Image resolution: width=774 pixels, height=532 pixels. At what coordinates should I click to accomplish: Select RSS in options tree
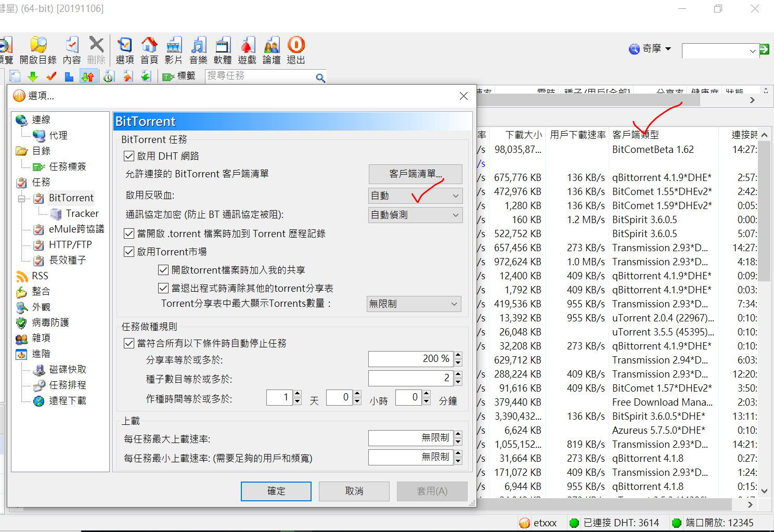pyautogui.click(x=40, y=276)
